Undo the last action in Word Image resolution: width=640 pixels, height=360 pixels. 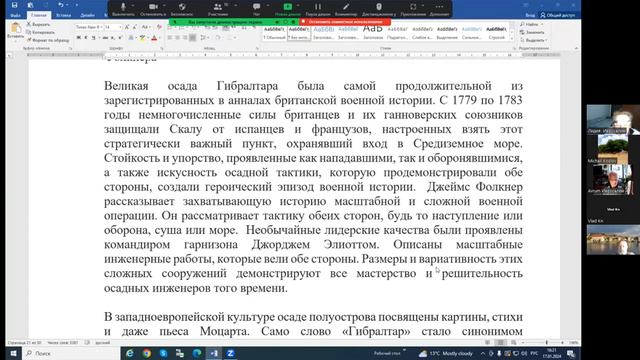[61, 5]
